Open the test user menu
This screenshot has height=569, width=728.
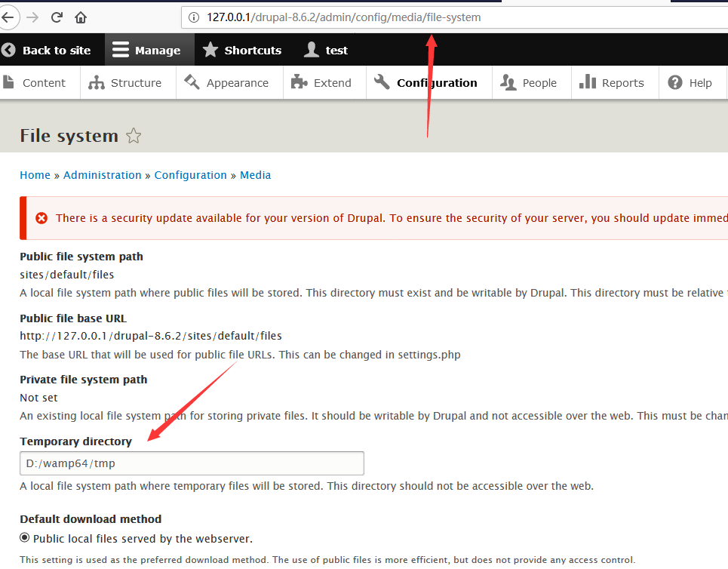325,50
